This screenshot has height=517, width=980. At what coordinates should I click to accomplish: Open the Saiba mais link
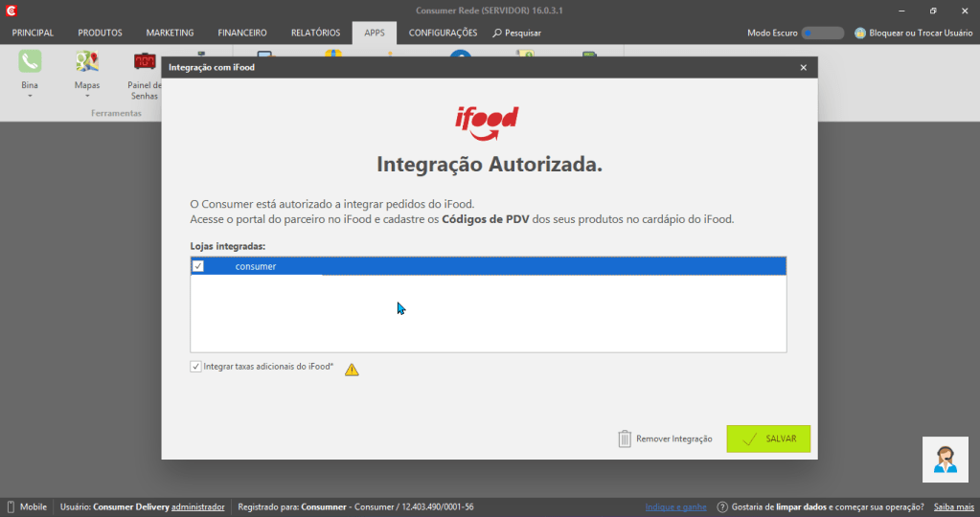[x=954, y=507]
